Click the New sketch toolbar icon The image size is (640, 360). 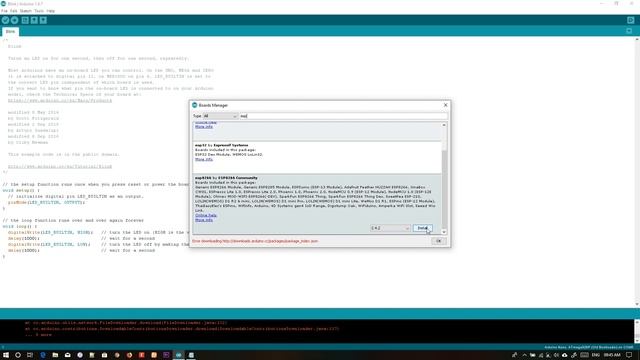tap(25, 20)
